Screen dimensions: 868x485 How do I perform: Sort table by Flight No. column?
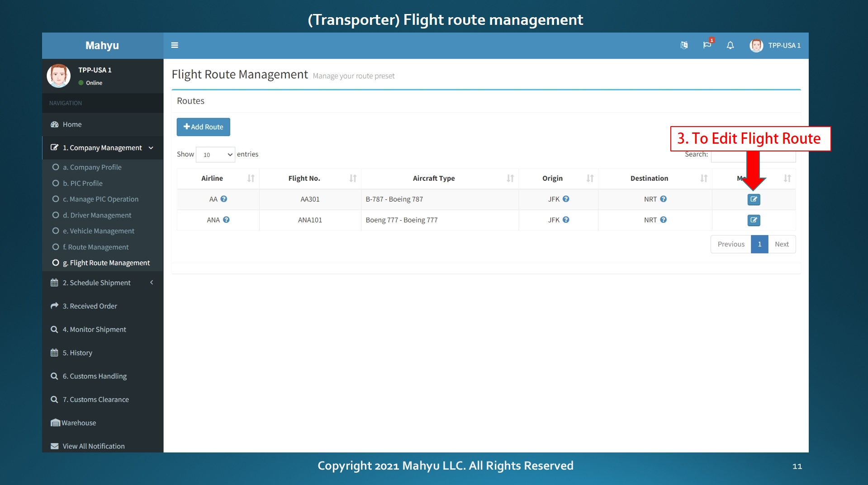pos(310,179)
